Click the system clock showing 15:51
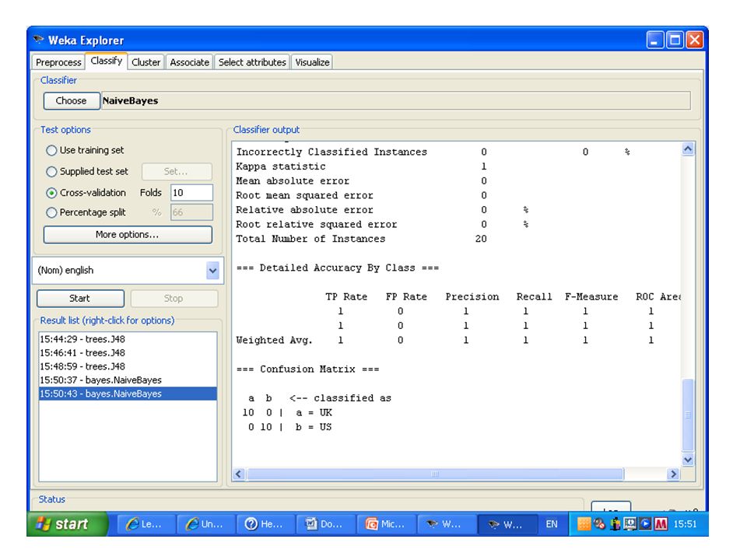 click(685, 523)
